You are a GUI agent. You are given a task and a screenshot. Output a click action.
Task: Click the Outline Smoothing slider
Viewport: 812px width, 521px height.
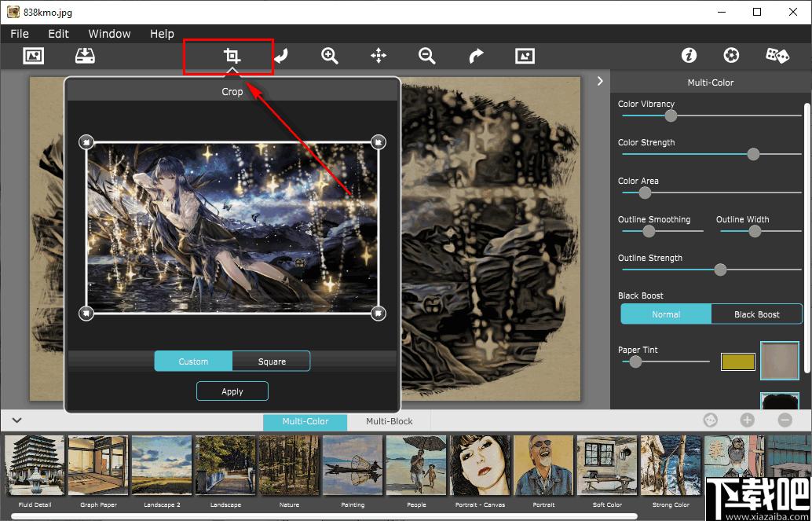[662, 231]
